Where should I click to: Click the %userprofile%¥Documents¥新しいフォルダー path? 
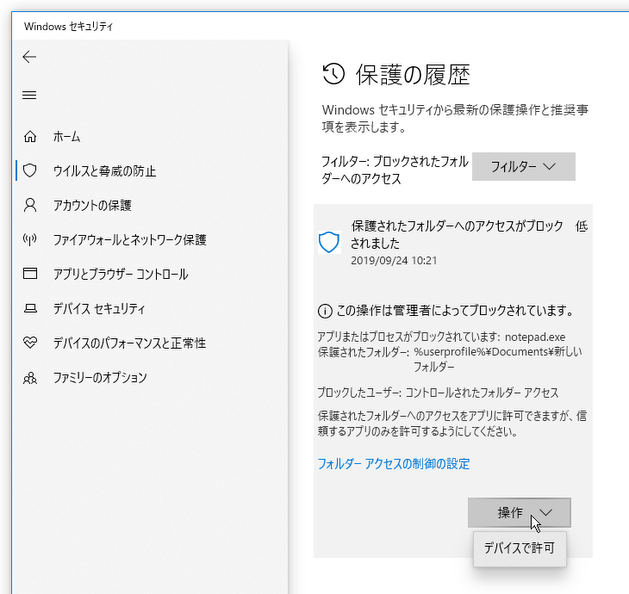[498, 359]
